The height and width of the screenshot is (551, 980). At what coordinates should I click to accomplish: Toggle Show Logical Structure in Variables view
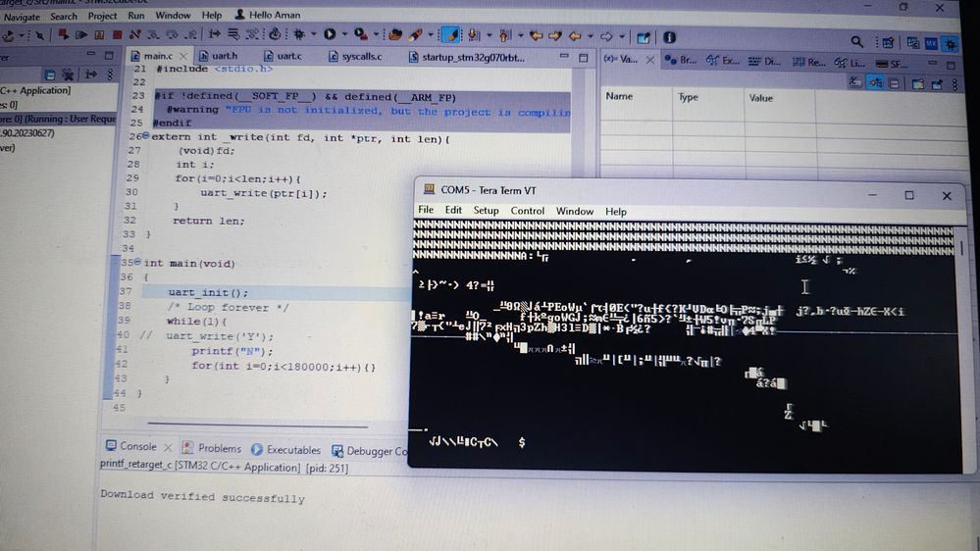click(x=874, y=82)
